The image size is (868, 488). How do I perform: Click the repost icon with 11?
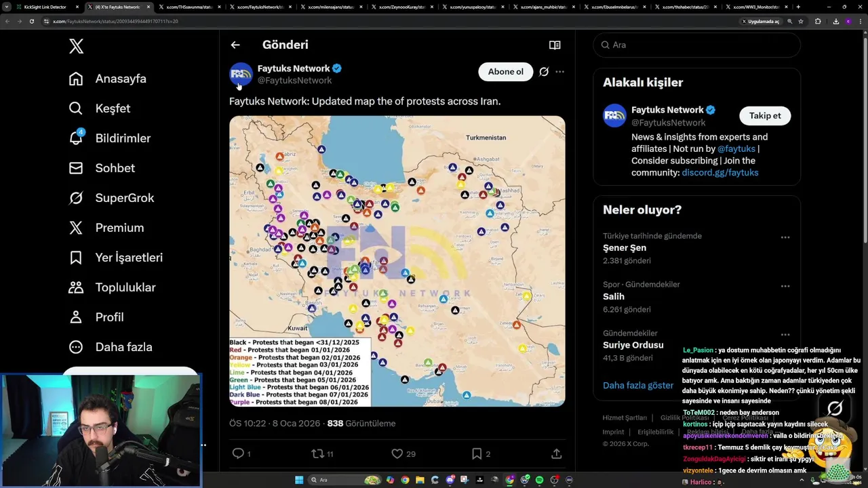point(317,453)
